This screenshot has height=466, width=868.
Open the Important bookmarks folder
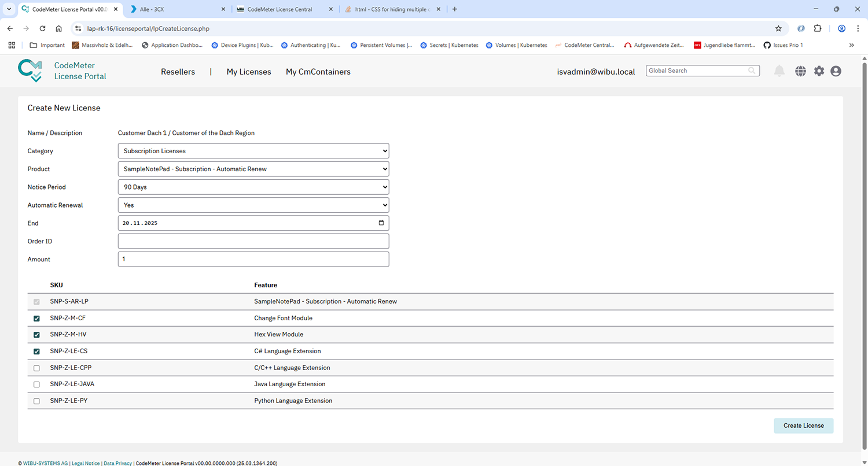click(x=47, y=45)
